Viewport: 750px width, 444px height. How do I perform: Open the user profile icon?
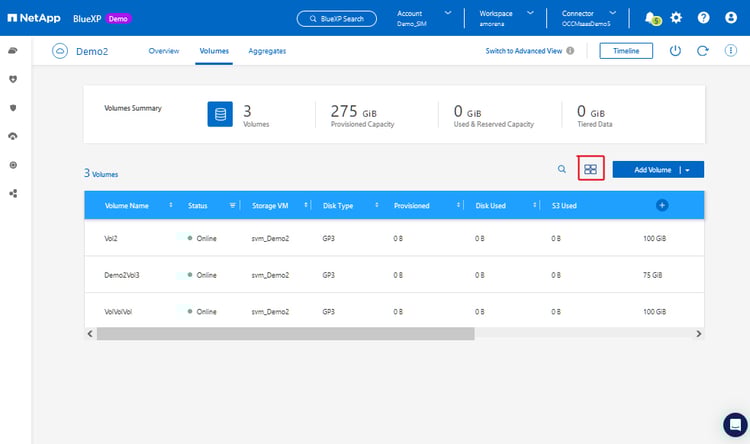[x=730, y=18]
